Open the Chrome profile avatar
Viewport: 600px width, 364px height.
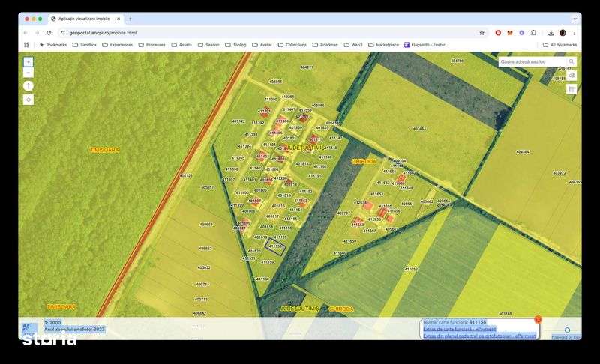pos(562,33)
